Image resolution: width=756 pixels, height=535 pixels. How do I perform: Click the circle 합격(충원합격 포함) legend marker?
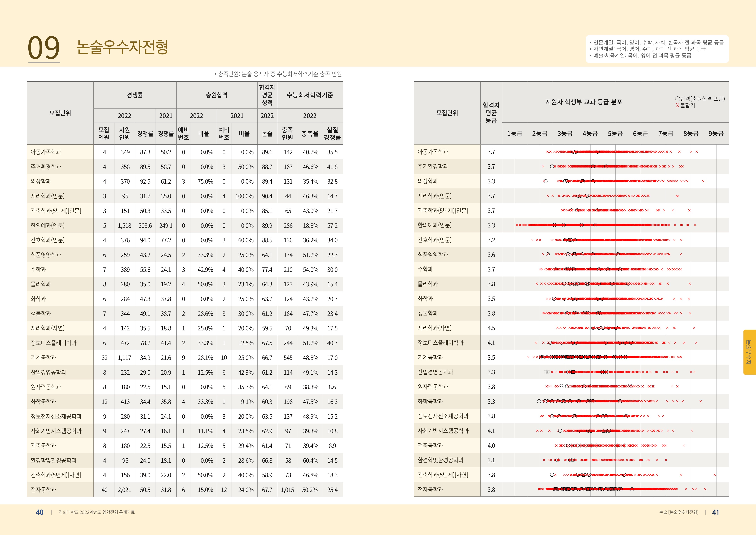(677, 99)
